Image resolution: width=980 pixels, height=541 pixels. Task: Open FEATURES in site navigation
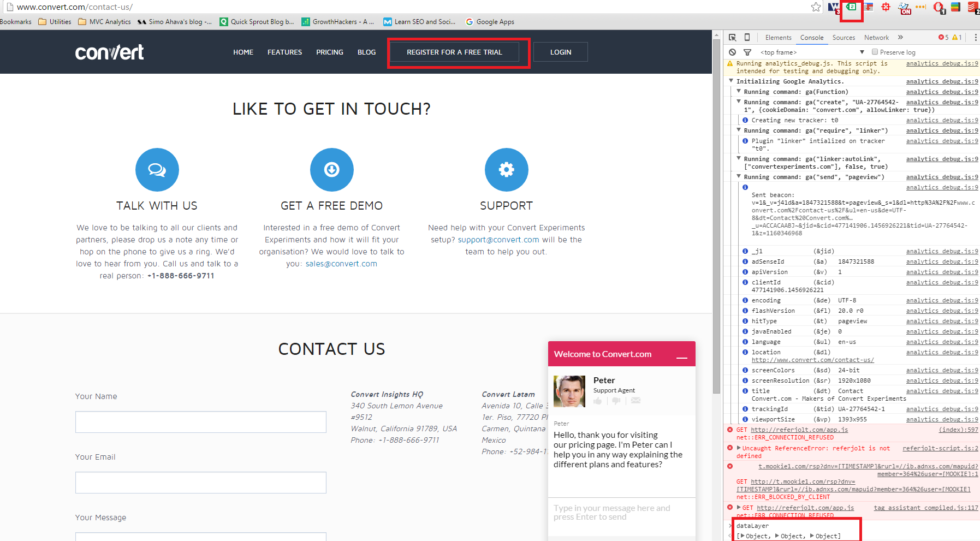[284, 52]
